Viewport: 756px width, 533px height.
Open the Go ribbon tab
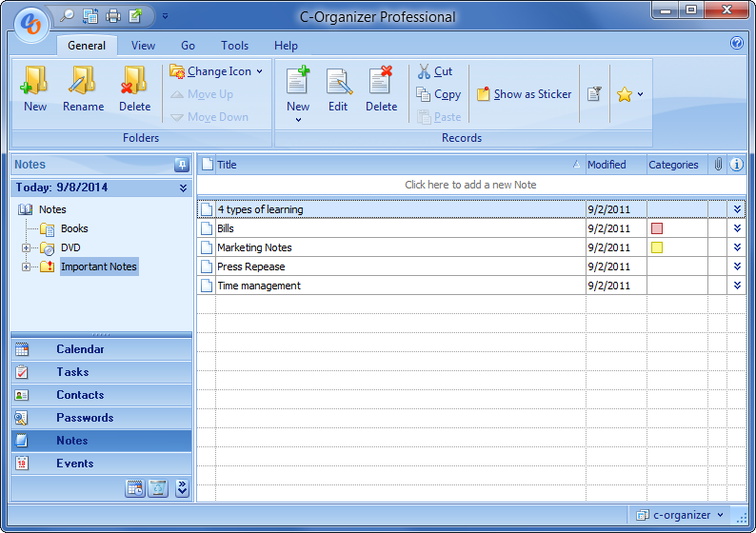point(188,46)
